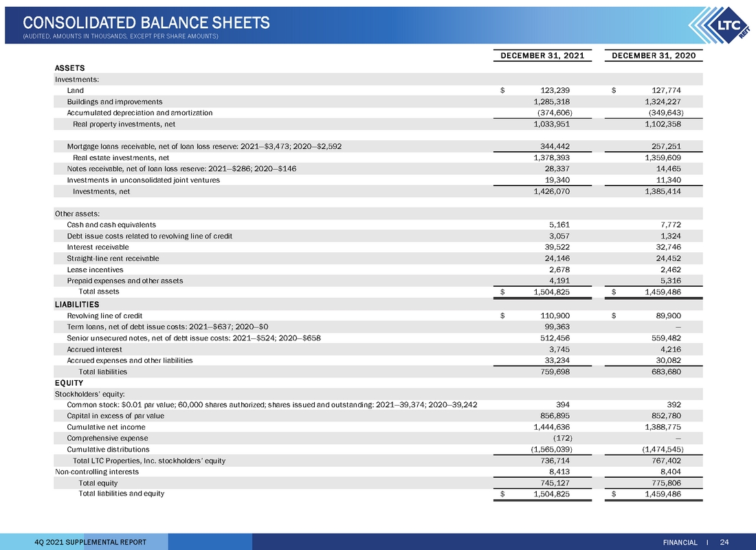This screenshot has height=550, width=756.
Task: Select accrued interest value 3,745
Action: (x=559, y=349)
